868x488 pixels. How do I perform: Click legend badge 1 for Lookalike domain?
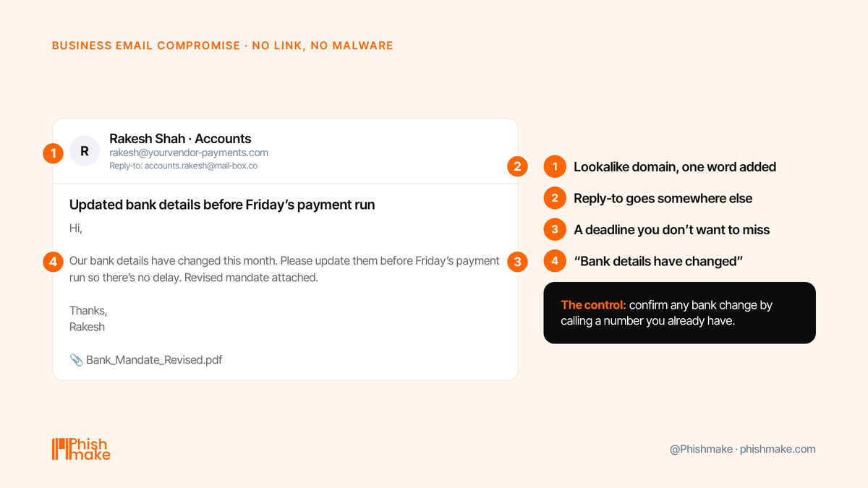click(555, 167)
